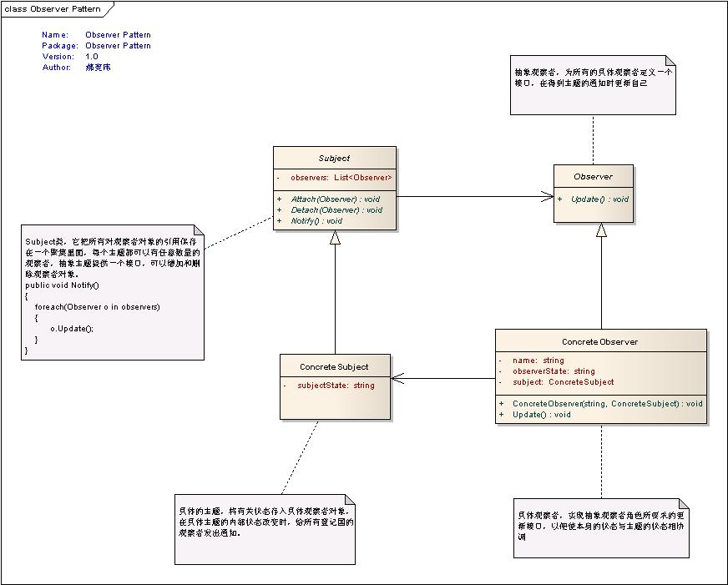Image resolution: width=728 pixels, height=585 pixels.
Task: Click the association between ConcreteObserver and ConcreteSubject
Action: point(442,378)
